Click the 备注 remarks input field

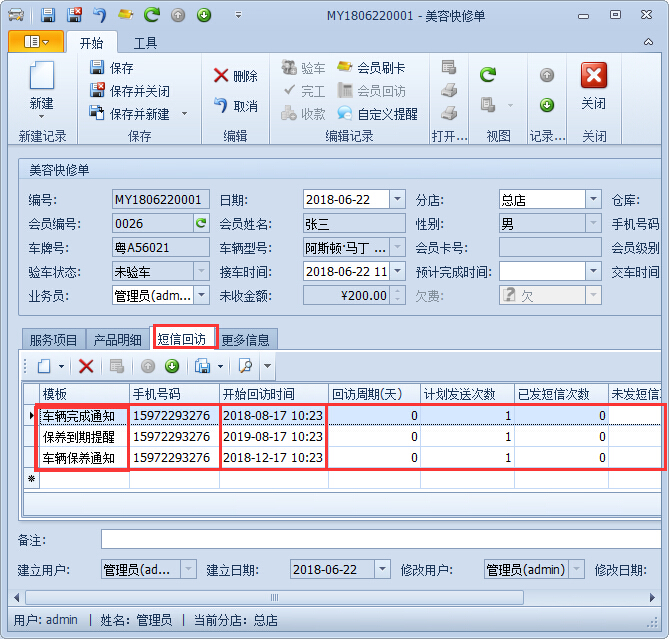point(380,540)
